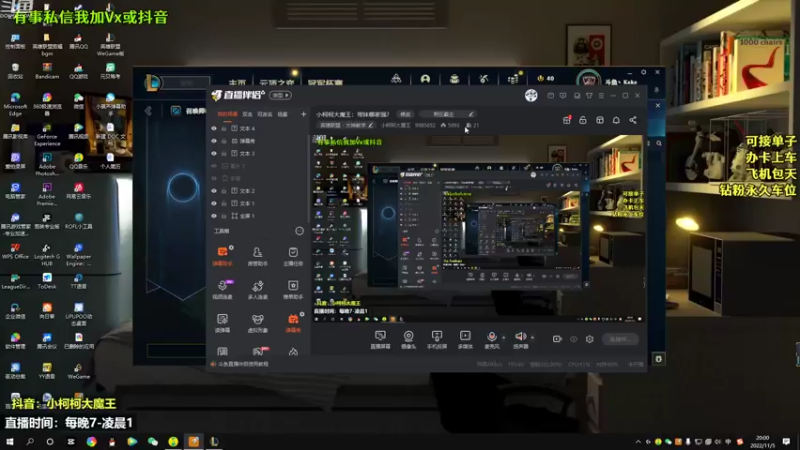Click the 修改 button next to title
Viewport: 800px width, 450px height.
pos(405,114)
